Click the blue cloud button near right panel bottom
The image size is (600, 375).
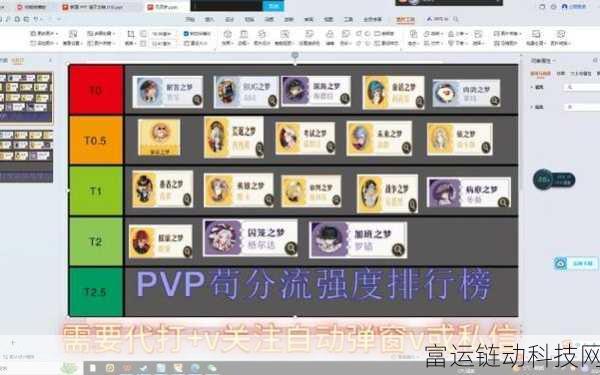(x=576, y=264)
